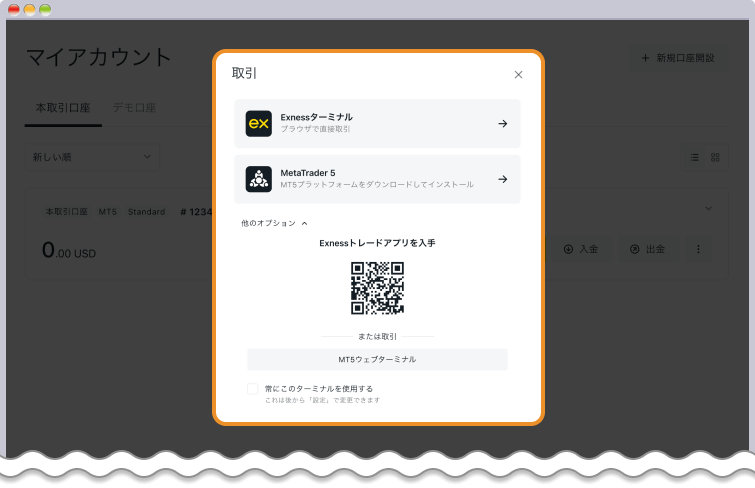The width and height of the screenshot is (755, 488).
Task: Click the 入金 deposit button
Action: [x=581, y=249]
